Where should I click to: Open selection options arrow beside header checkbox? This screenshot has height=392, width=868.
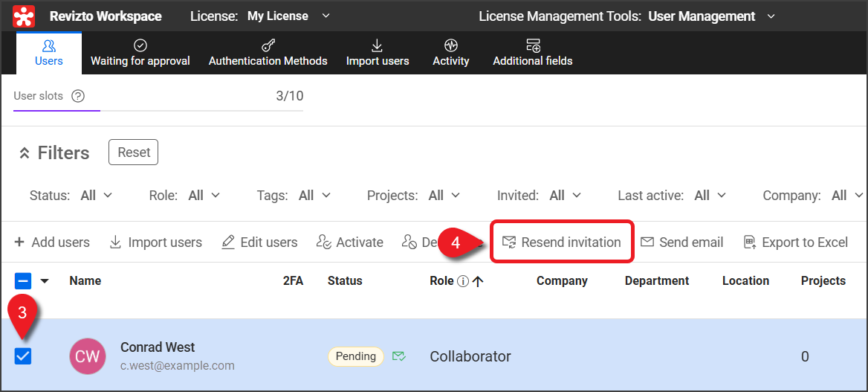(x=45, y=281)
